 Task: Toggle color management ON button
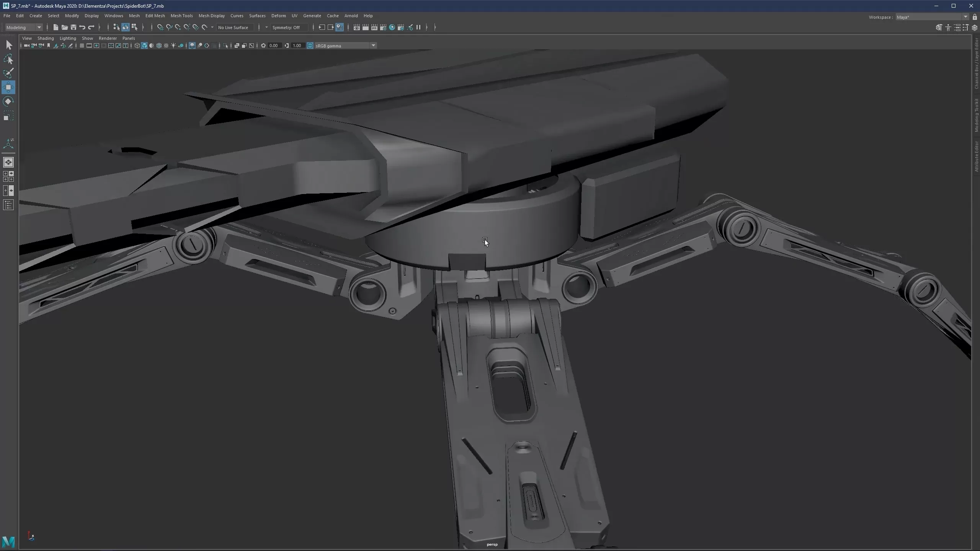click(x=310, y=46)
